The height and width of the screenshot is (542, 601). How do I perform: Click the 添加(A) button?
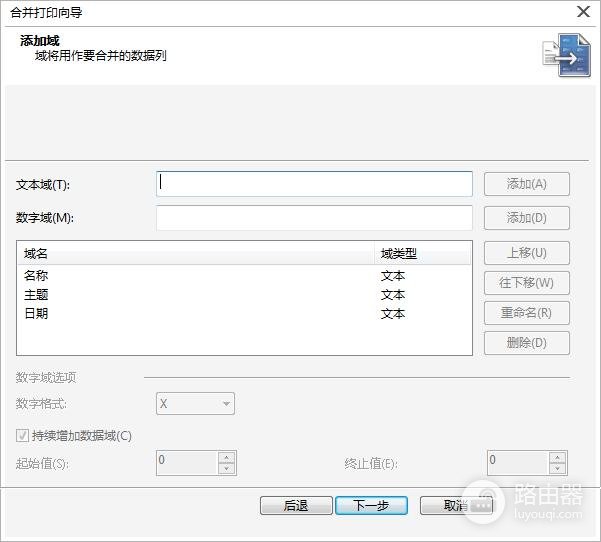point(527,184)
